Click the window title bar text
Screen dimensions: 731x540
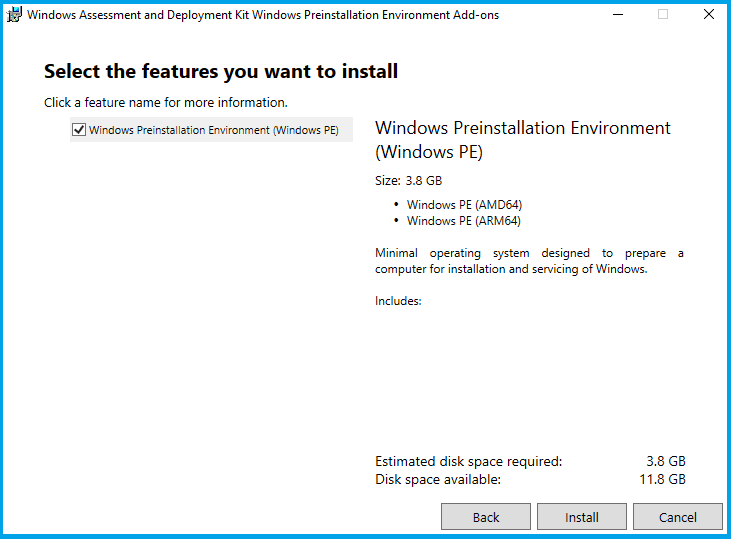(262, 15)
